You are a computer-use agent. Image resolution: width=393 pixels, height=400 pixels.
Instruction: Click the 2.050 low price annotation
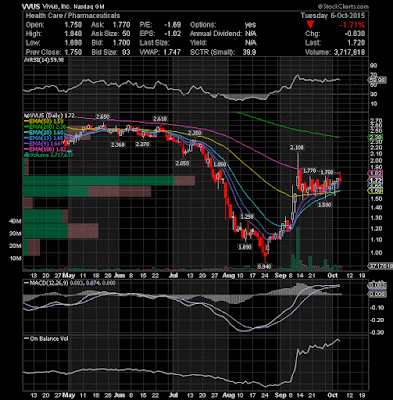tap(183, 163)
